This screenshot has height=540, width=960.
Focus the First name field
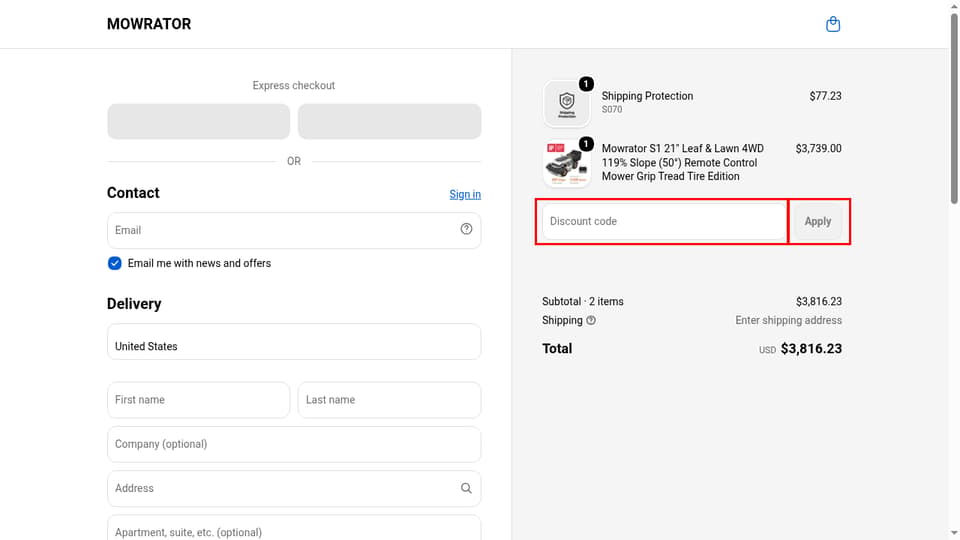click(x=198, y=400)
